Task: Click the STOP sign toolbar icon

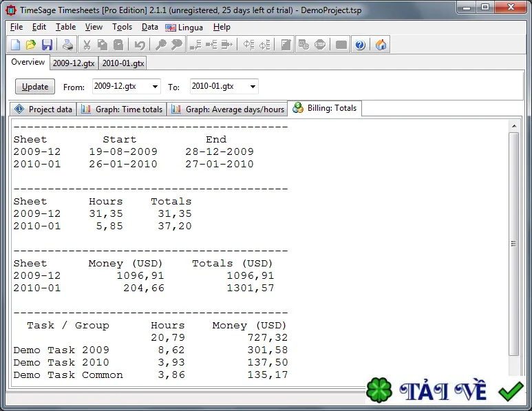Action: coord(320,45)
